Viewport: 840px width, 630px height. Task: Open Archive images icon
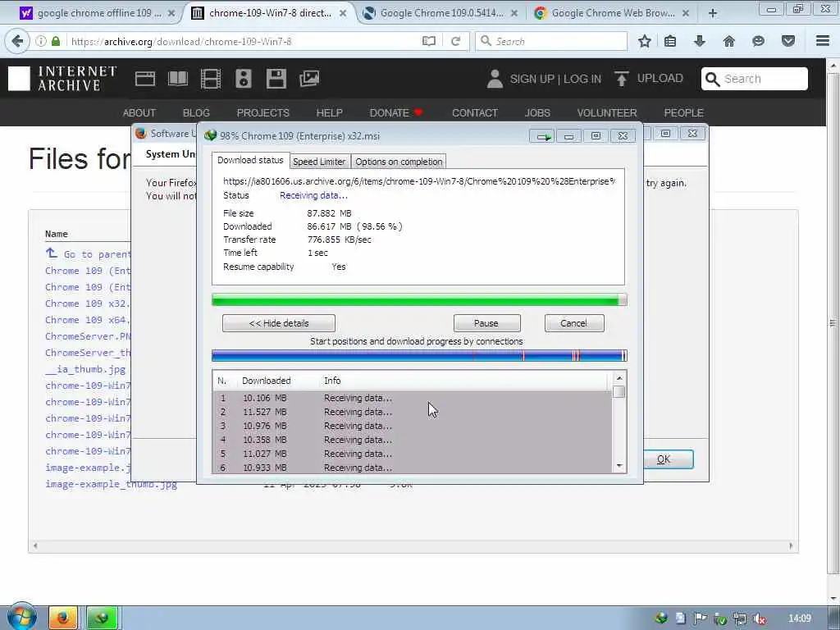[x=309, y=79]
